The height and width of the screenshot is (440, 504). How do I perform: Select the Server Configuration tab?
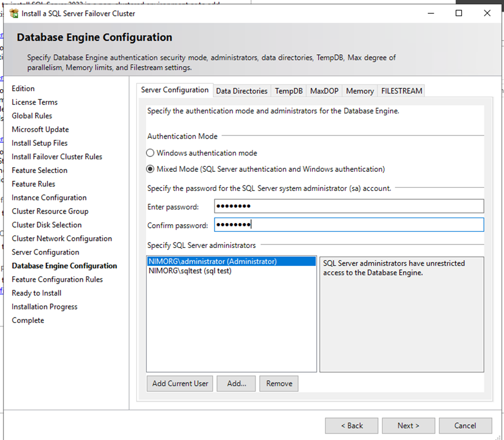pyautogui.click(x=175, y=90)
